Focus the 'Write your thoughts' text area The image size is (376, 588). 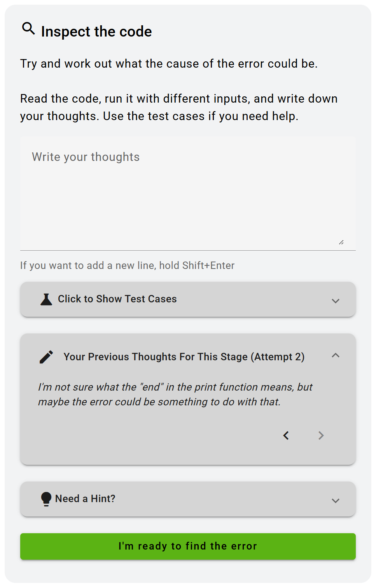click(x=188, y=193)
